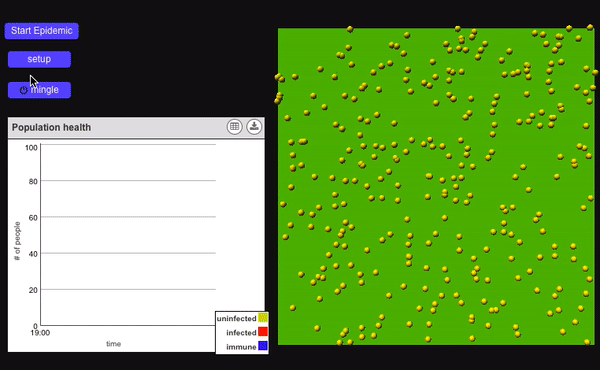The width and height of the screenshot is (600, 370).
Task: Click the uninfected yellow legend swatch
Action: (x=263, y=318)
